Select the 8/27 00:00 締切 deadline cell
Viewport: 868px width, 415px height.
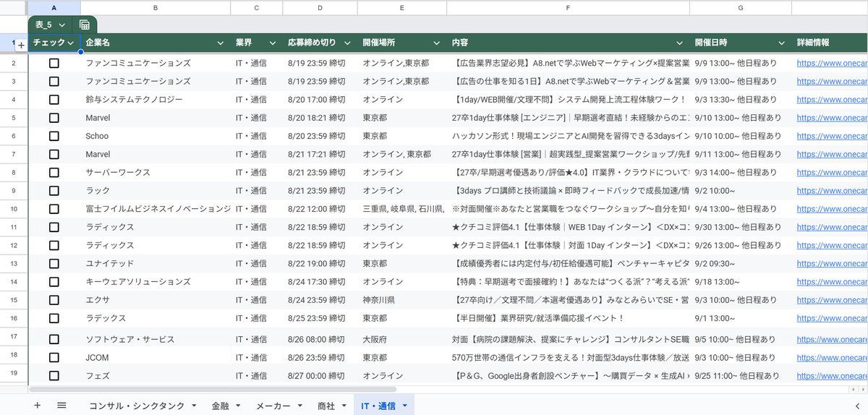click(x=320, y=376)
